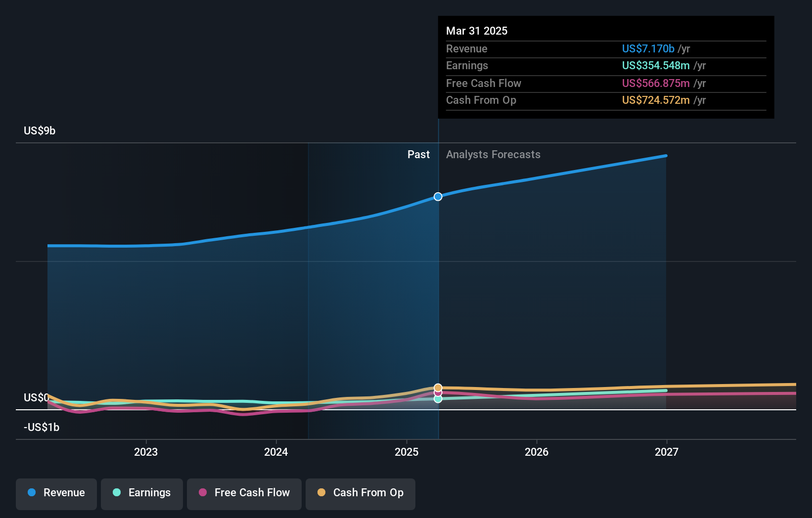Click the teal Earnings legend dot
Viewport: 812px width, 518px height.
115,493
